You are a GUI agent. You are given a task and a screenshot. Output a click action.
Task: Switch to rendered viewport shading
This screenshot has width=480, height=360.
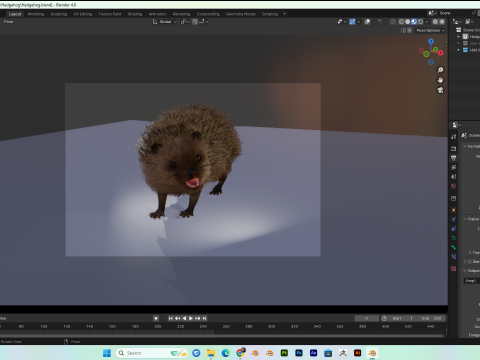pyautogui.click(x=421, y=22)
